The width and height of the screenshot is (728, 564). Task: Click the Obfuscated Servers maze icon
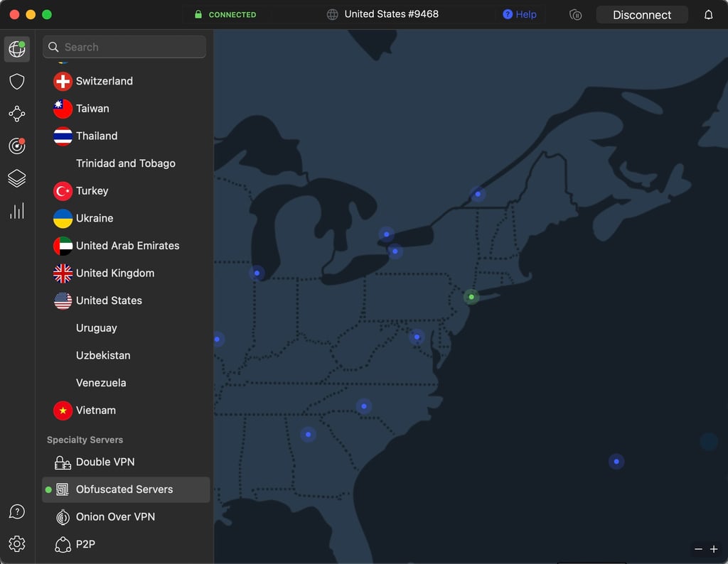63,489
